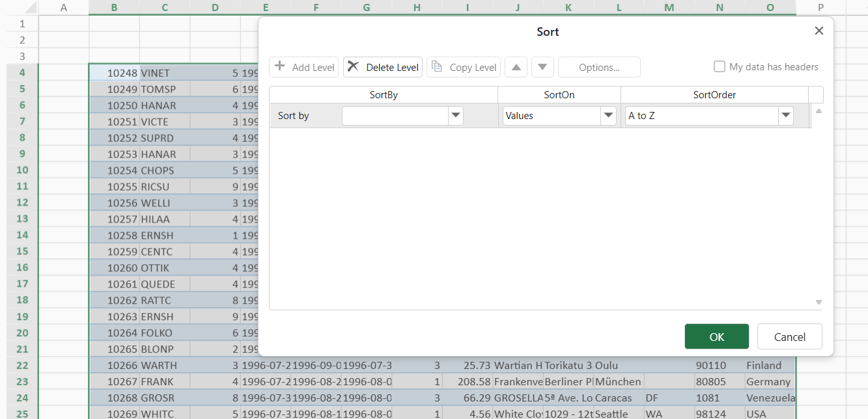868x419 pixels.
Task: Cancel the Sort dialog
Action: [789, 336]
